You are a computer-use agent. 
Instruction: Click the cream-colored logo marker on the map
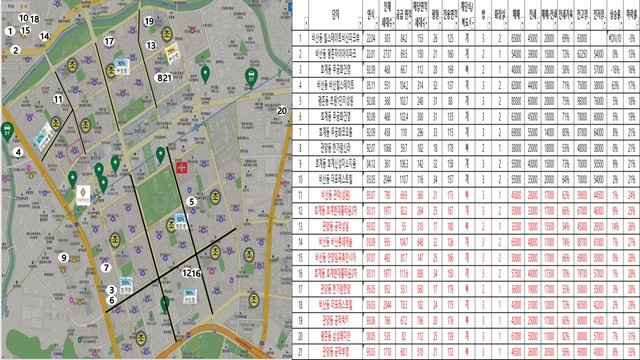pyautogui.click(x=84, y=196)
